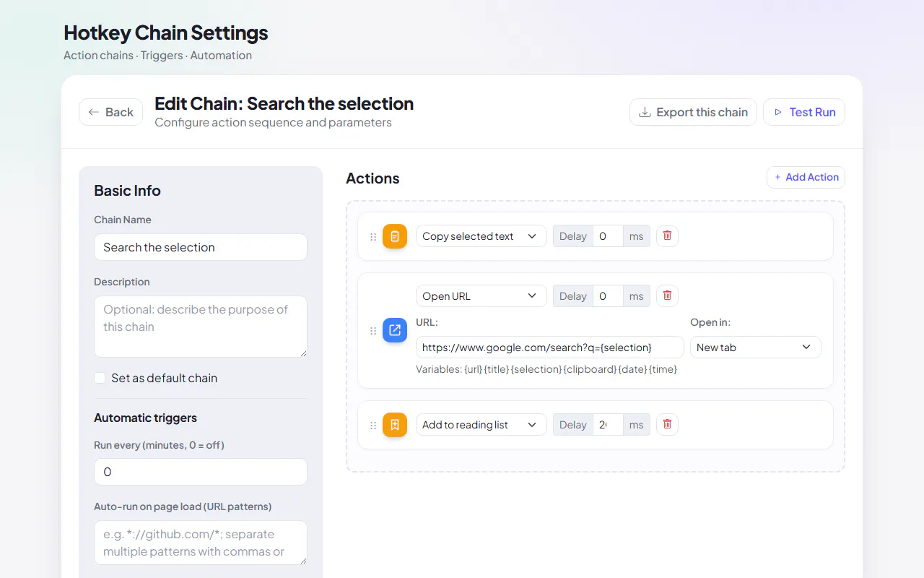Open the Open URL action type dropdown
This screenshot has height=578, width=924.
[481, 296]
